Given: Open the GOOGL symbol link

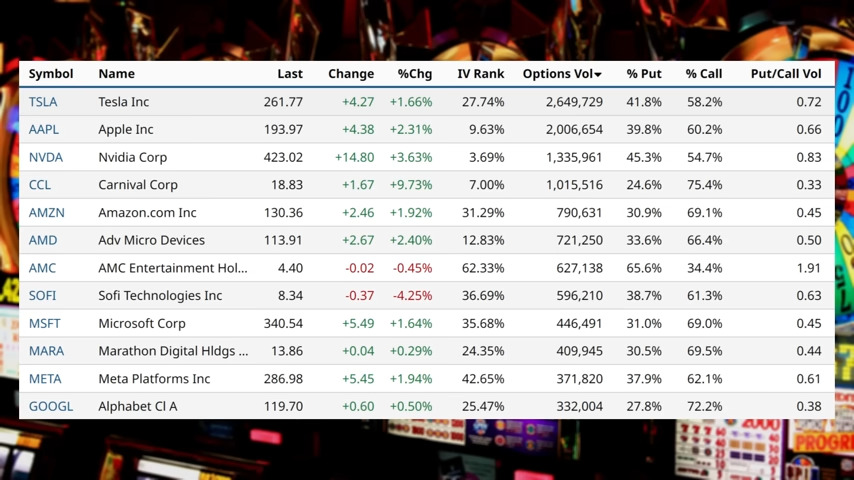Looking at the screenshot, I should point(51,406).
